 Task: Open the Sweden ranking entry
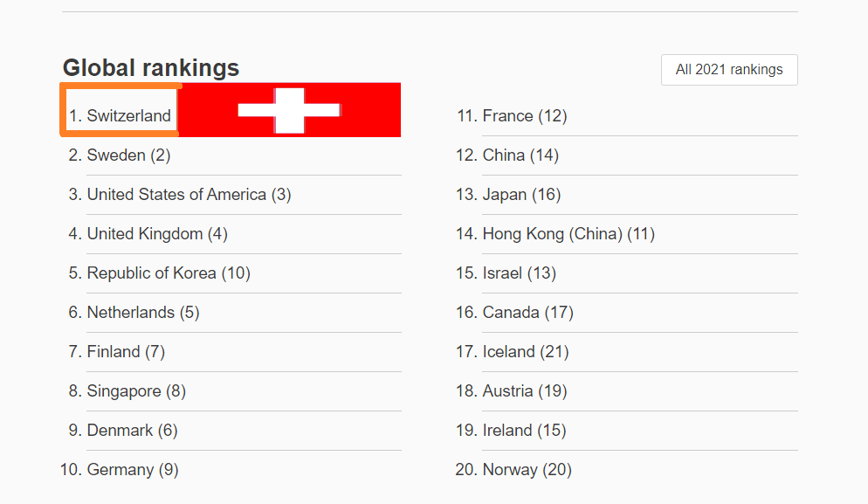pyautogui.click(x=128, y=155)
